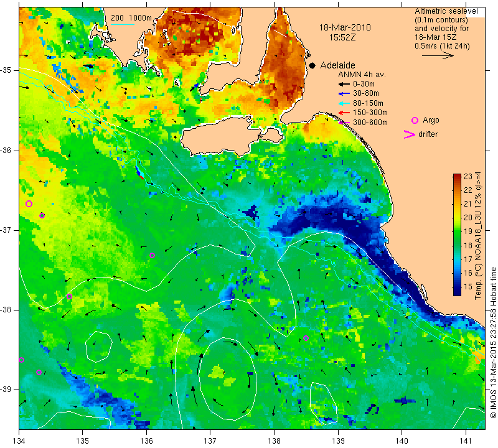Screen dimensions: 498x448
Task: Click the black 0-30m arrow legend icon
Action: (344, 84)
